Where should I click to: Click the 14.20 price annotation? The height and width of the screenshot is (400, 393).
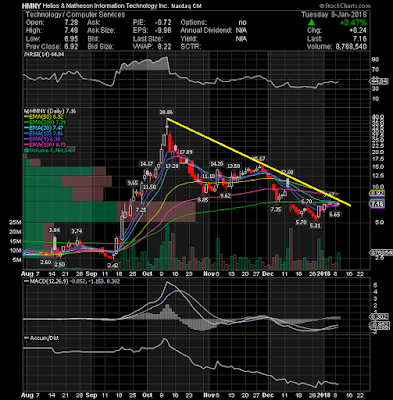217,164
